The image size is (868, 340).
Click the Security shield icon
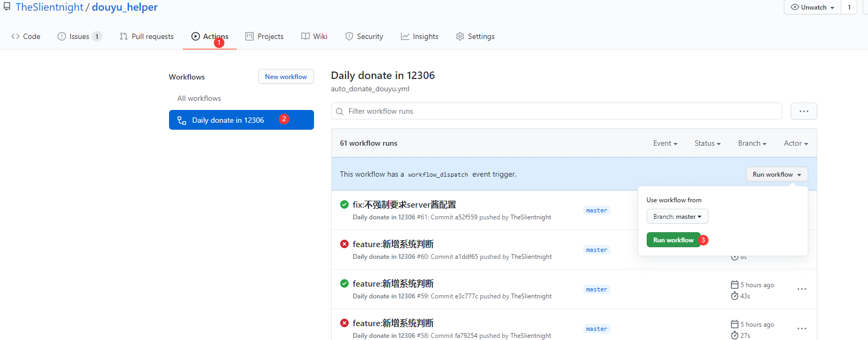(x=349, y=36)
